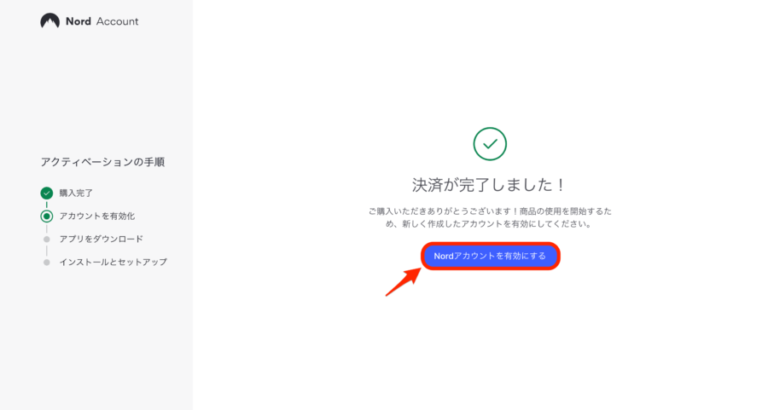Click the Nord wordmark text in header
This screenshot has width=768, height=410.
pyautogui.click(x=78, y=21)
